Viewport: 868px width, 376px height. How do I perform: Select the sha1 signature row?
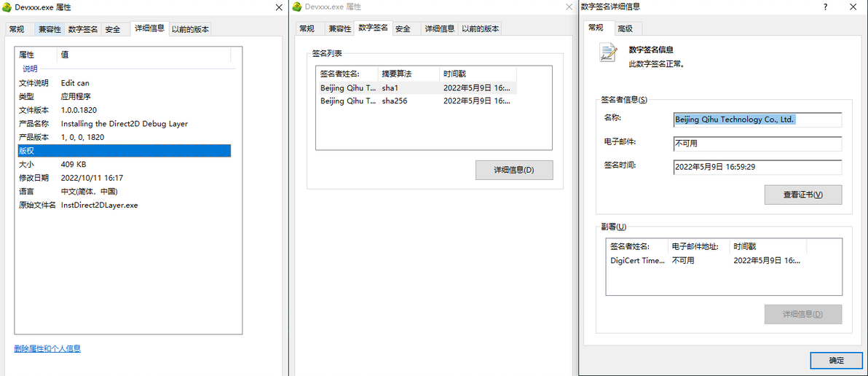pyautogui.click(x=418, y=87)
